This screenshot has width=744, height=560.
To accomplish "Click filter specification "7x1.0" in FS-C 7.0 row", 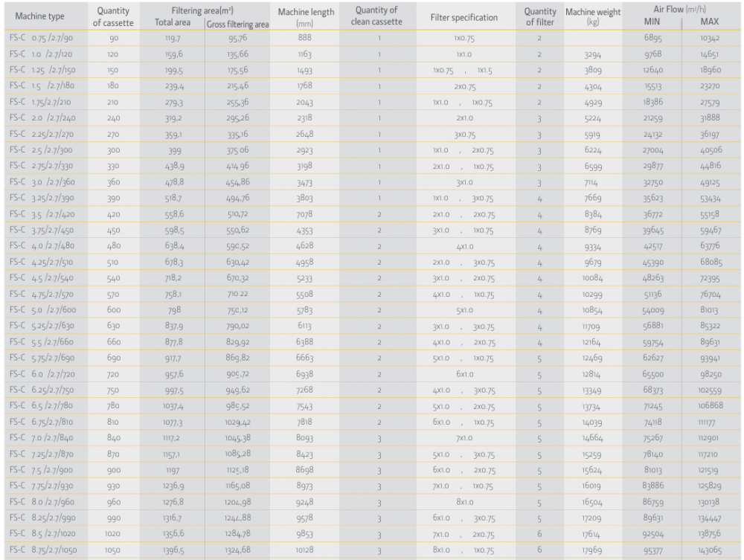I will (x=464, y=438).
